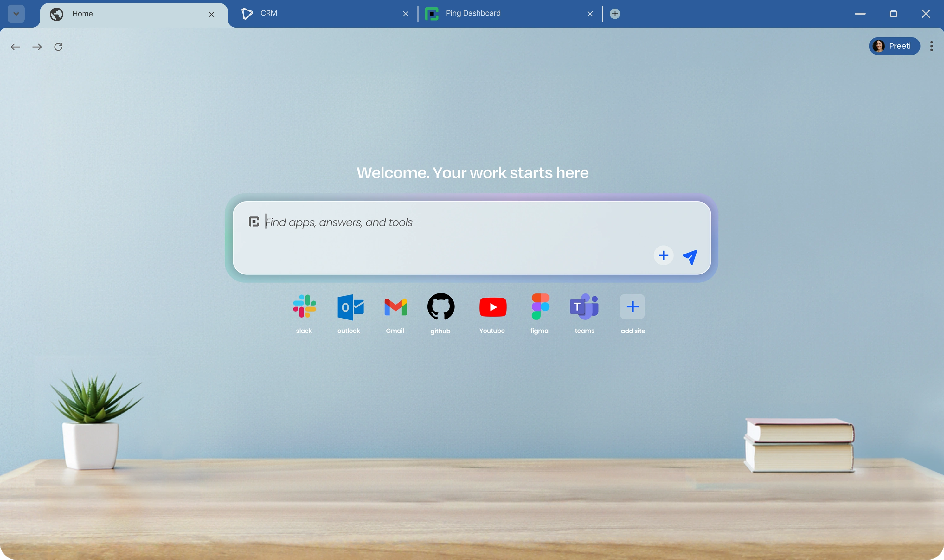Click the Preeti profile button

pos(894,46)
